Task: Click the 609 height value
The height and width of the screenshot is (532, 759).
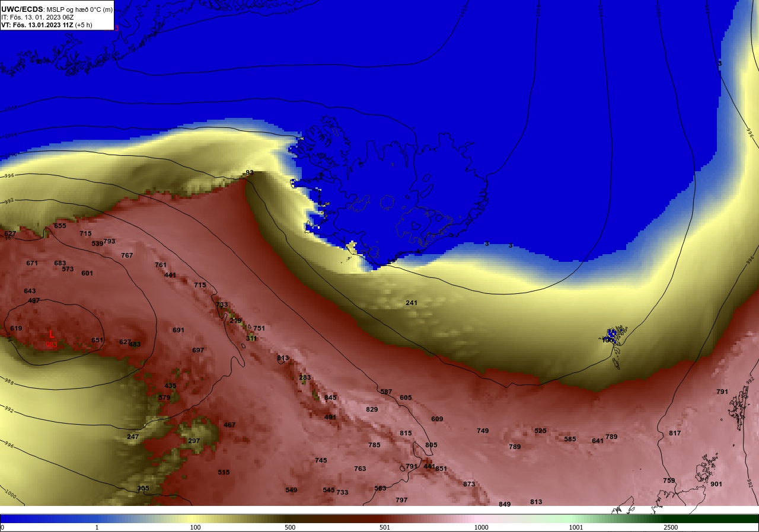Action: tap(437, 419)
